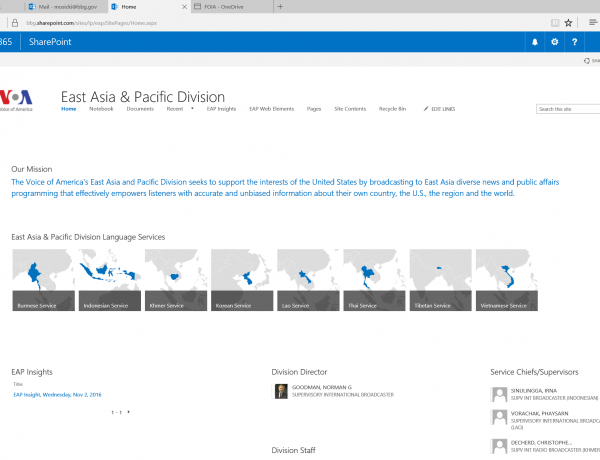Image resolution: width=600 pixels, height=460 pixels.
Task: Click the browser address bar URL
Action: (92, 23)
